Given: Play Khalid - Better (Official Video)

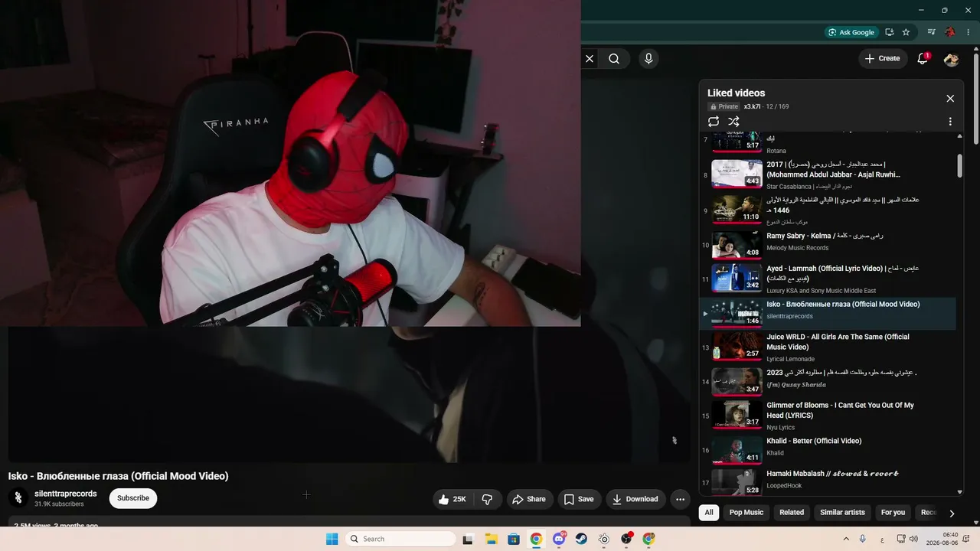Looking at the screenshot, I should [x=829, y=449].
